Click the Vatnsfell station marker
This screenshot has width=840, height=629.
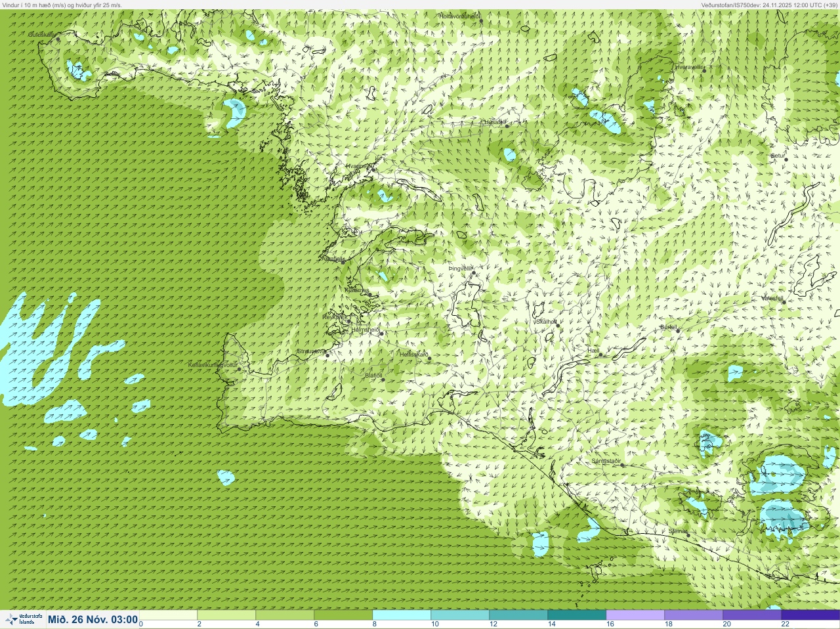coord(783,302)
